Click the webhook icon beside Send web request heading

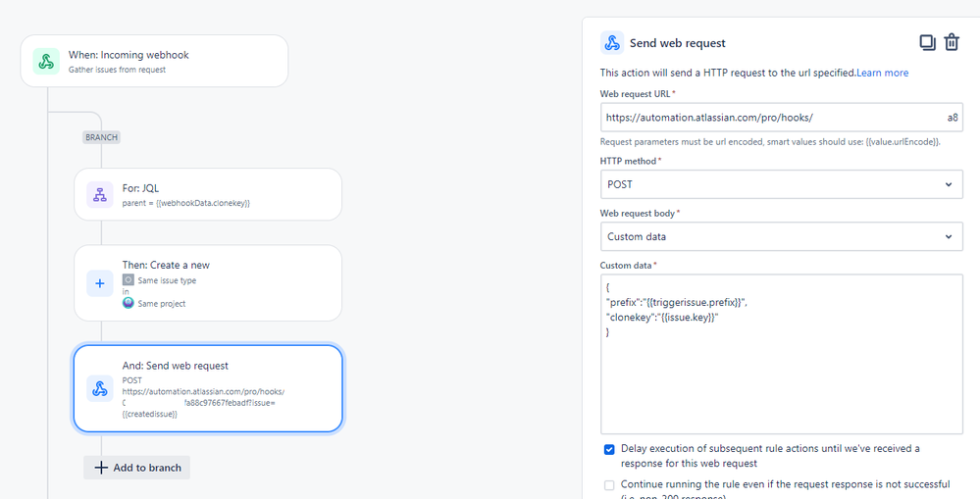(612, 43)
